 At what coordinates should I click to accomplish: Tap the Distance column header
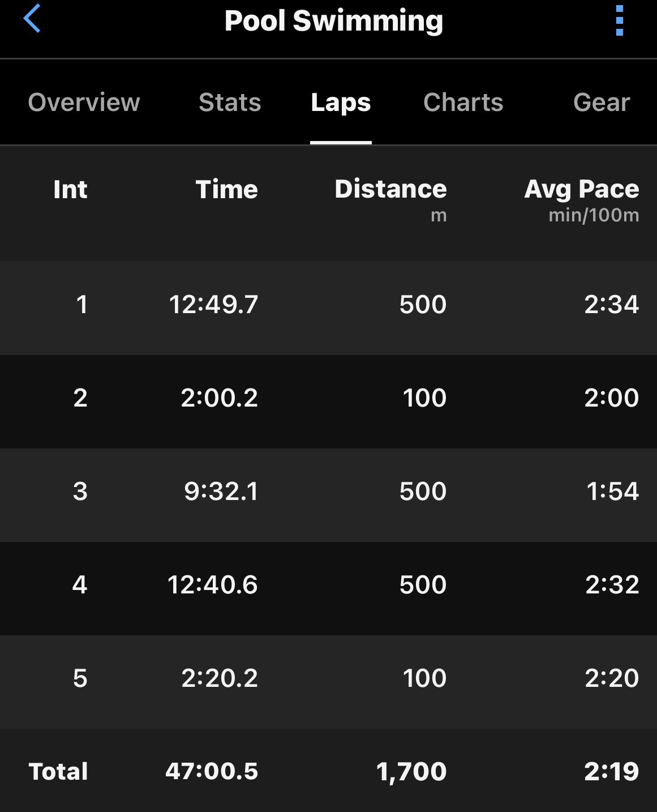tap(390, 189)
